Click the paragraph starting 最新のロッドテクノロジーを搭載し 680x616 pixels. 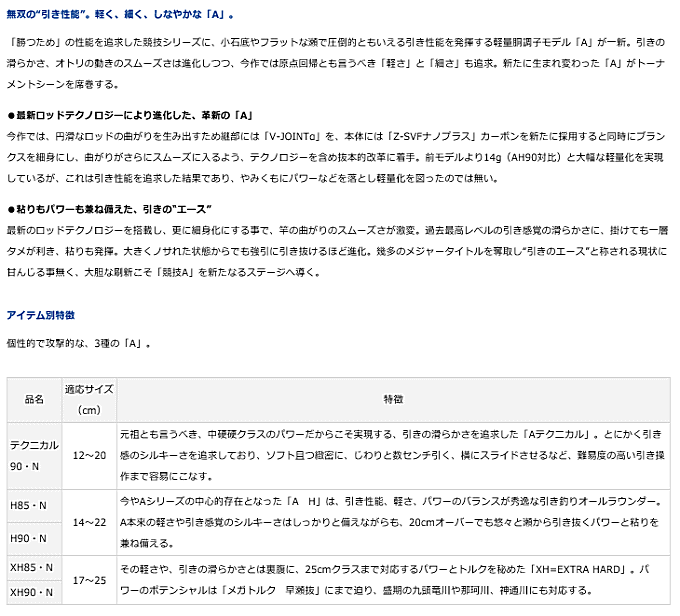337,251
